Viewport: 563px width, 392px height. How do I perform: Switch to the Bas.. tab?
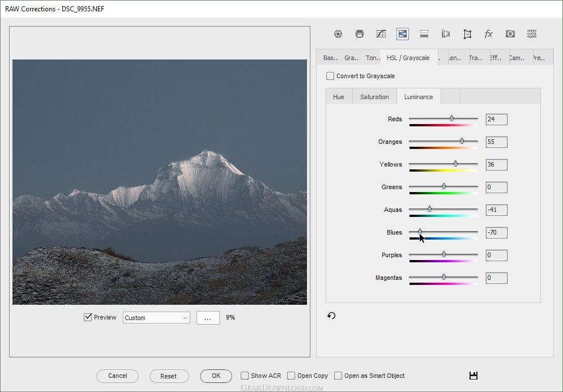330,57
